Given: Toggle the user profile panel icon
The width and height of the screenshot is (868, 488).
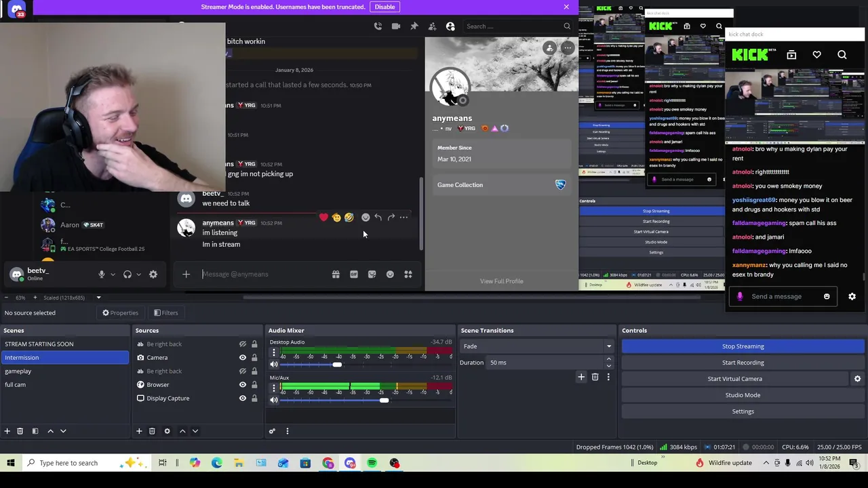Looking at the screenshot, I should [x=450, y=26].
